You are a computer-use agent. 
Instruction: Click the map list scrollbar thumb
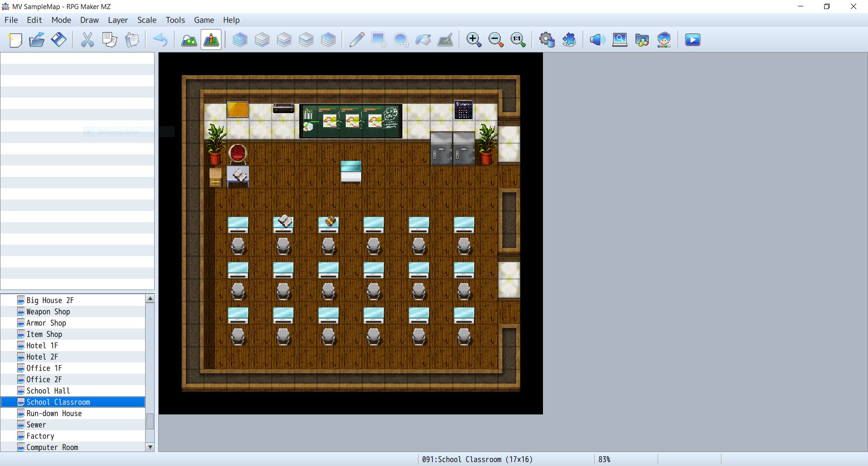tap(150, 421)
